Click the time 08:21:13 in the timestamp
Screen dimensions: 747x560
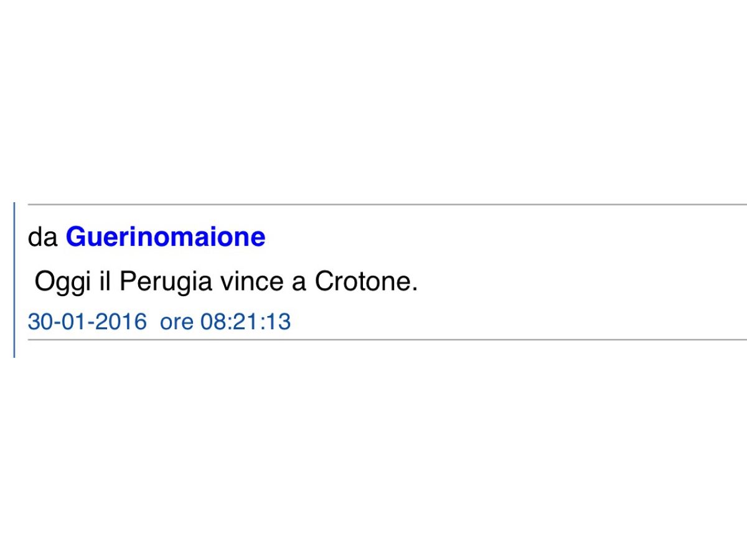coord(245,322)
